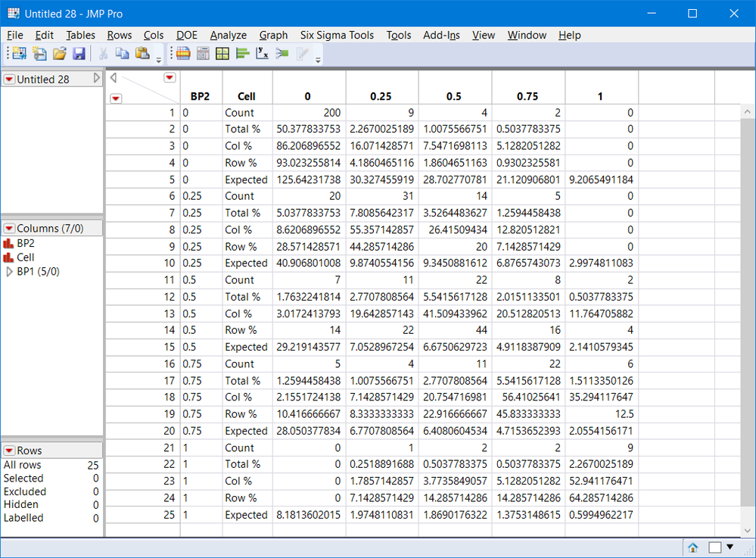Open the second toolbar overflow arrow
Viewport: 756px width, 558px height.
(318, 61)
